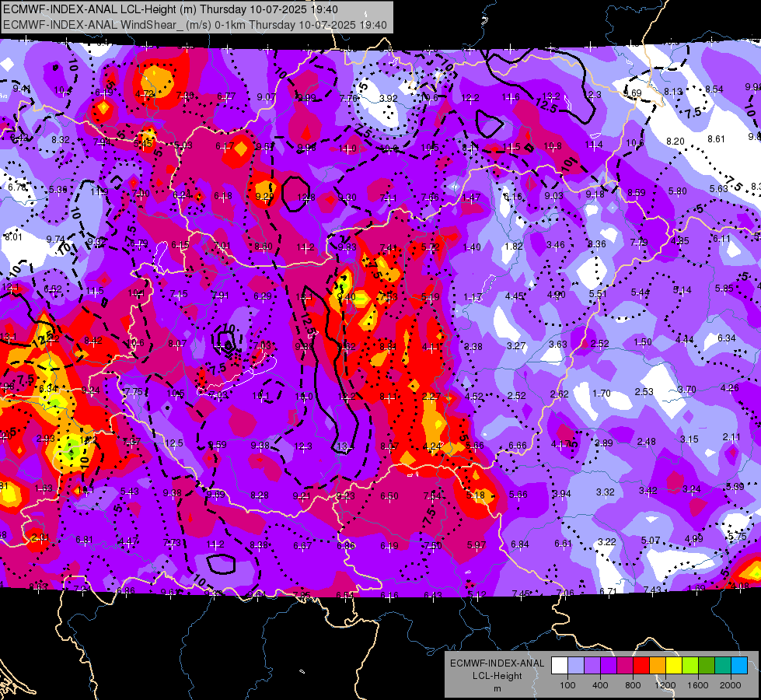Select the lighter violet legend swatch

click(592, 665)
